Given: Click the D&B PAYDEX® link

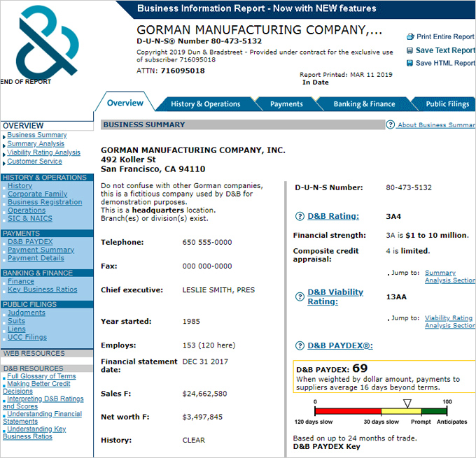Looking at the screenshot, I should [x=340, y=346].
